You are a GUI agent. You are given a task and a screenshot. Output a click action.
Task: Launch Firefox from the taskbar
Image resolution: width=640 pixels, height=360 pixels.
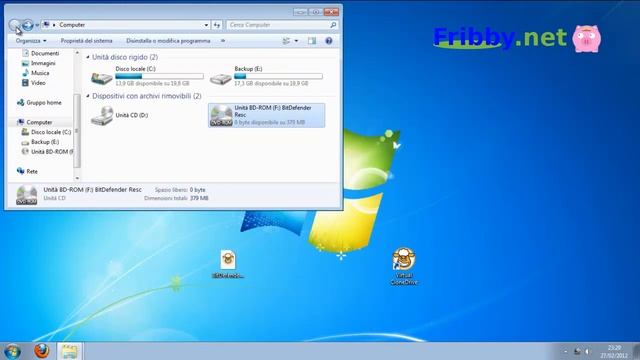point(41,351)
